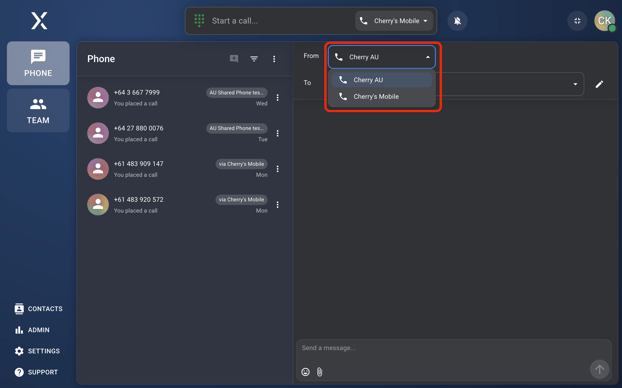
Task: Open Phone panel more options menu
Action: (274, 59)
